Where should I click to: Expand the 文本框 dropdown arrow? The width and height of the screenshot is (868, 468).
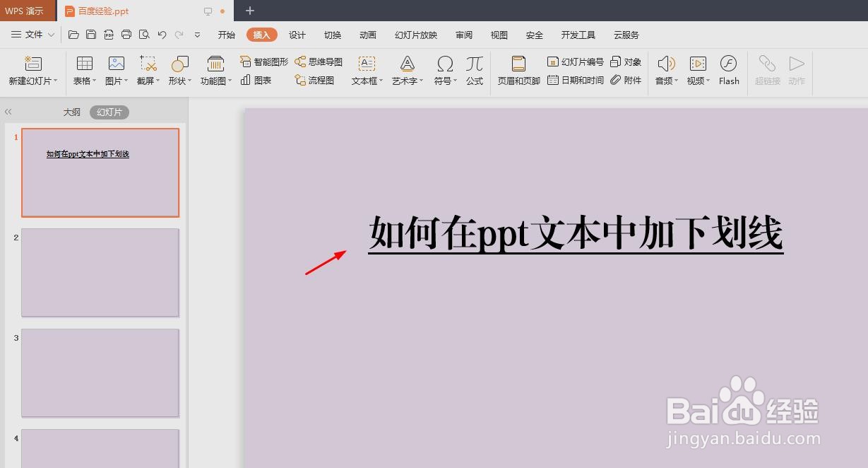click(381, 81)
